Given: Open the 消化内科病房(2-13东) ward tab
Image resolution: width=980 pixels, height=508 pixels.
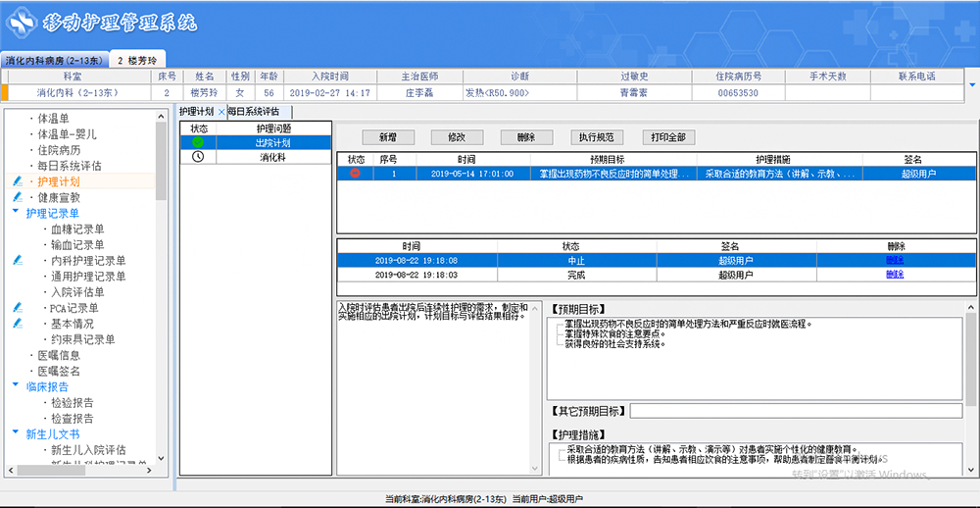Looking at the screenshot, I should [54, 60].
